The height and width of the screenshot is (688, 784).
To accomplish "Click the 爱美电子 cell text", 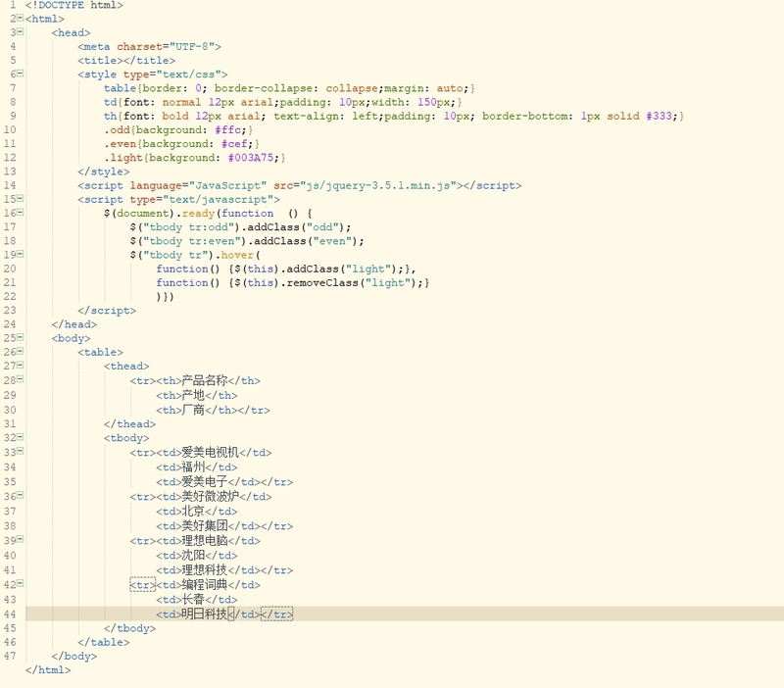I will 204,482.
